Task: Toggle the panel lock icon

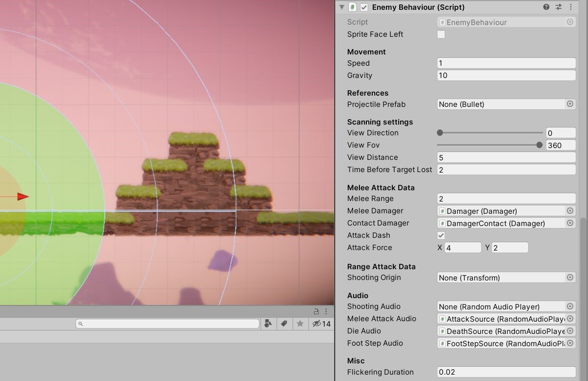Action: [x=316, y=311]
